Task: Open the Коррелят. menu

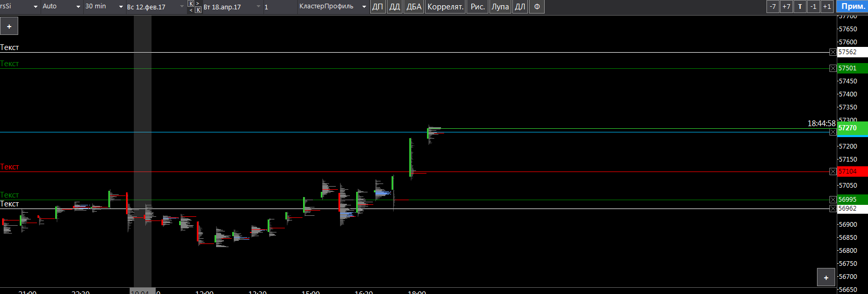Action: click(x=445, y=7)
